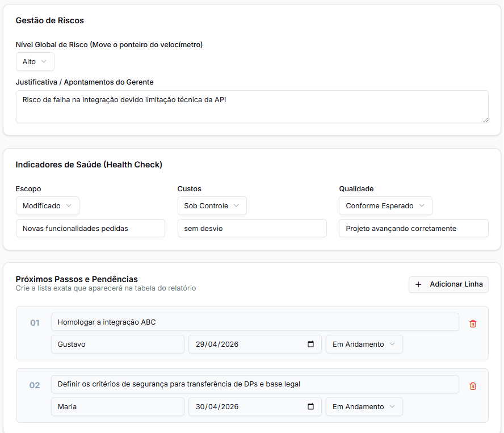Click the plus icon in Adicionar Linha
The image size is (504, 433).
coord(418,284)
